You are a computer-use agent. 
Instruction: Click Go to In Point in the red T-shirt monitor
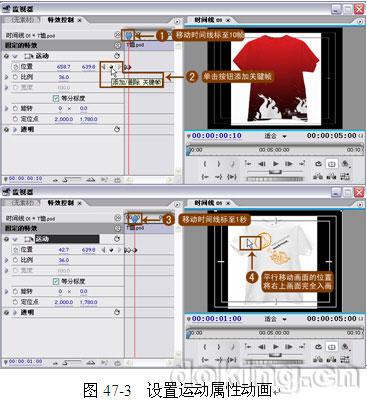point(205,177)
